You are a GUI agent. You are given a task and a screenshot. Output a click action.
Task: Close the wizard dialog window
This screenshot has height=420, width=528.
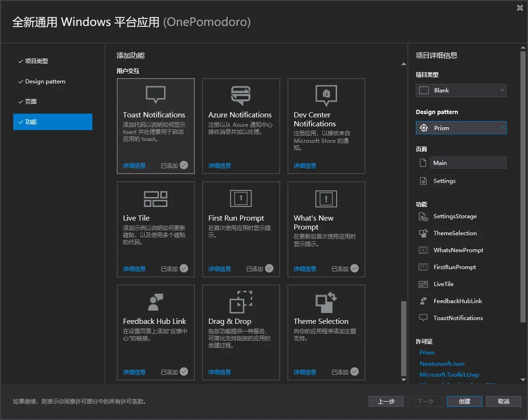point(520,8)
